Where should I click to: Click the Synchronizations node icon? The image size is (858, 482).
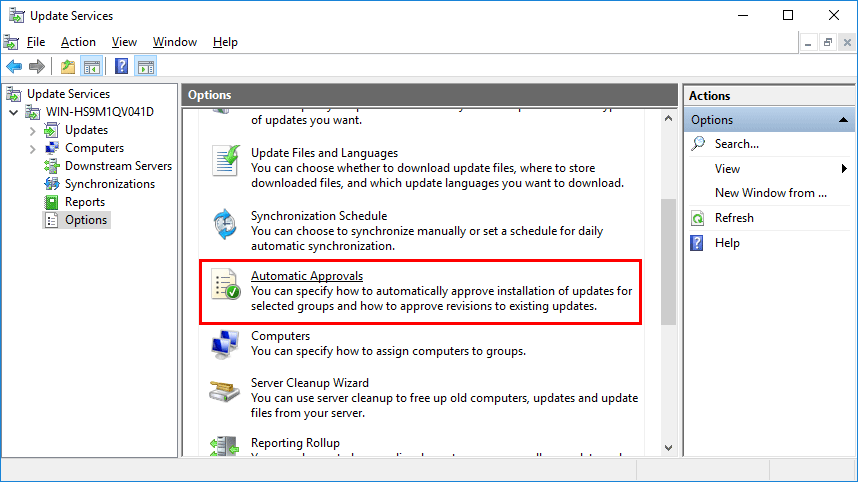click(x=51, y=184)
